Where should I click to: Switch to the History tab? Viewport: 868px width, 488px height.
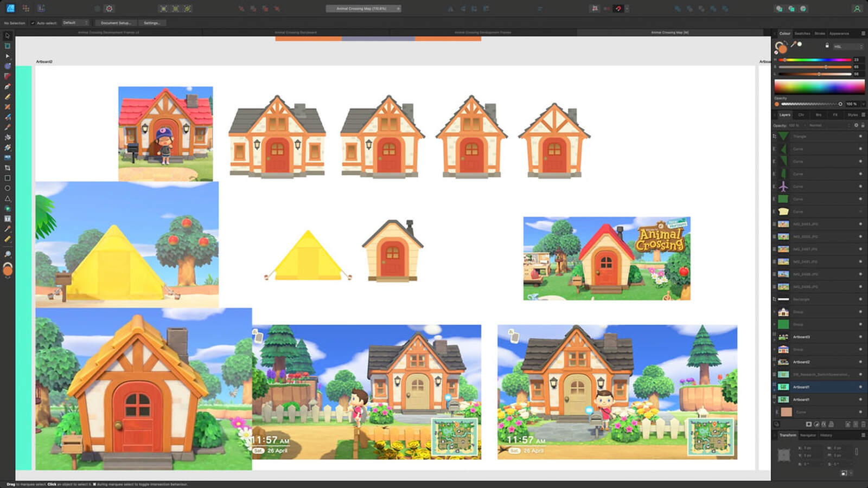tap(826, 435)
